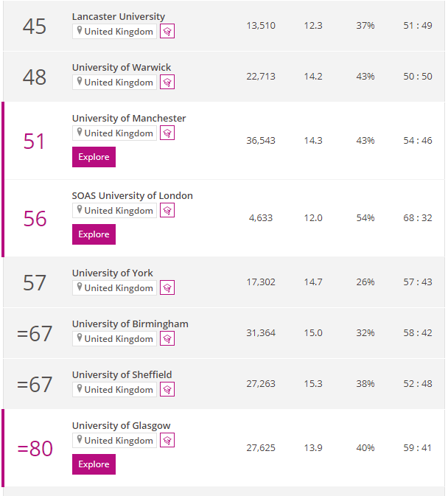Click graduation cap icon for SOAS University

coord(167,210)
